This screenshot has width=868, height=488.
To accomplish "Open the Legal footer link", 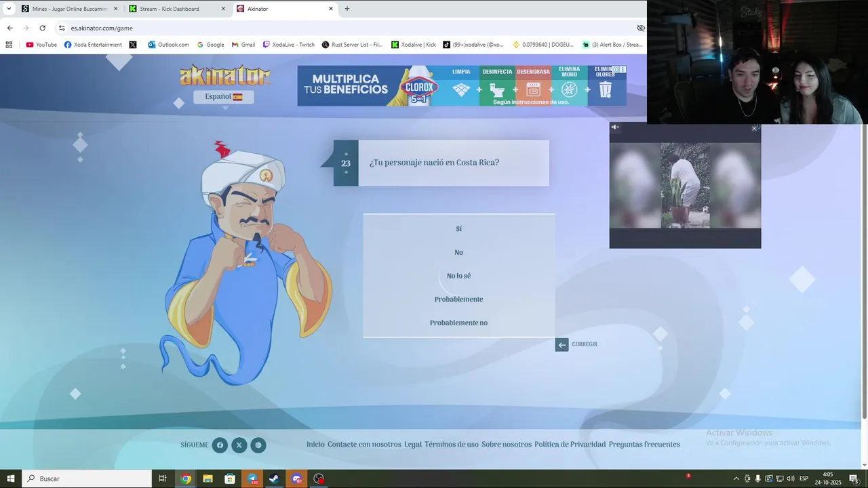I will tap(413, 445).
